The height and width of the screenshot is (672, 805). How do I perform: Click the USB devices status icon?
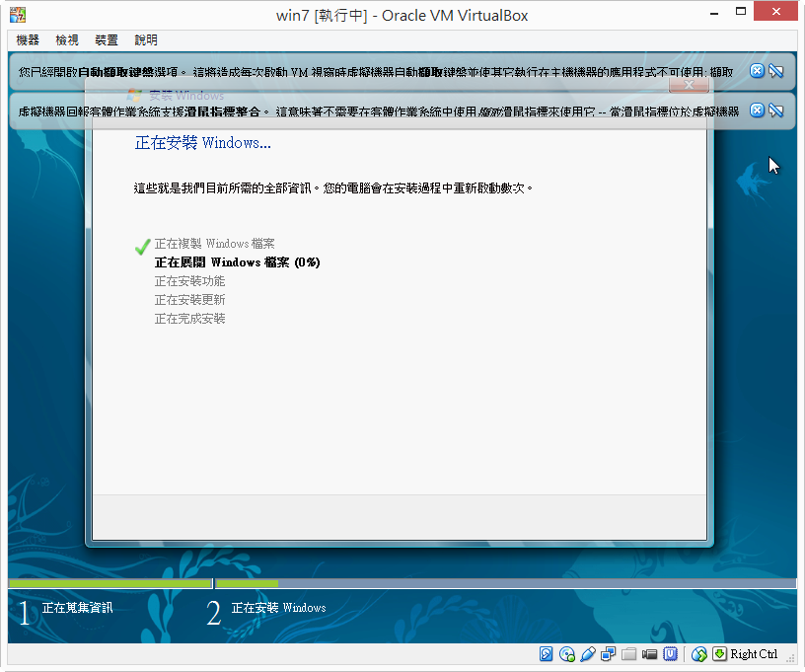point(588,653)
